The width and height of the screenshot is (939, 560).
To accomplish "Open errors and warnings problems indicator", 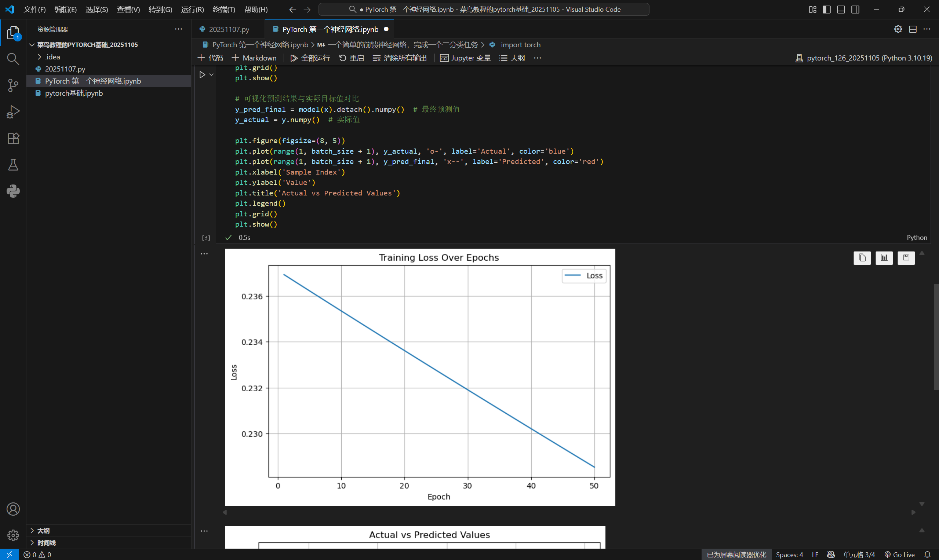I will 37,554.
